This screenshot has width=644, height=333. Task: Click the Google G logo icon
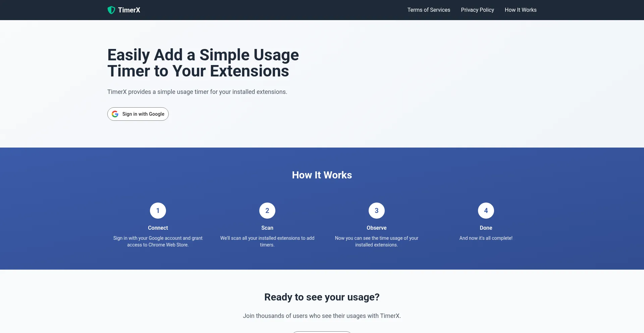pos(115,114)
